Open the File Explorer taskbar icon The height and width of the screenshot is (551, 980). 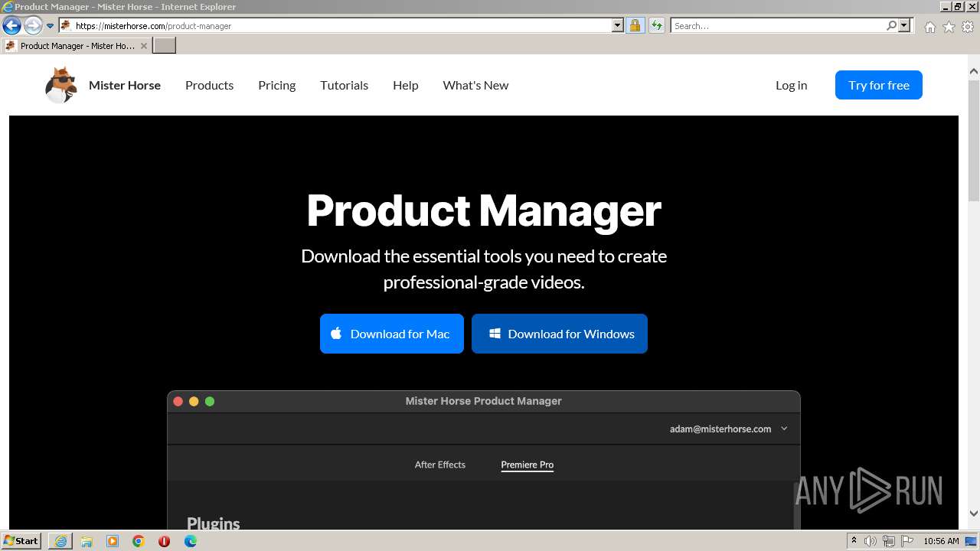coord(87,541)
